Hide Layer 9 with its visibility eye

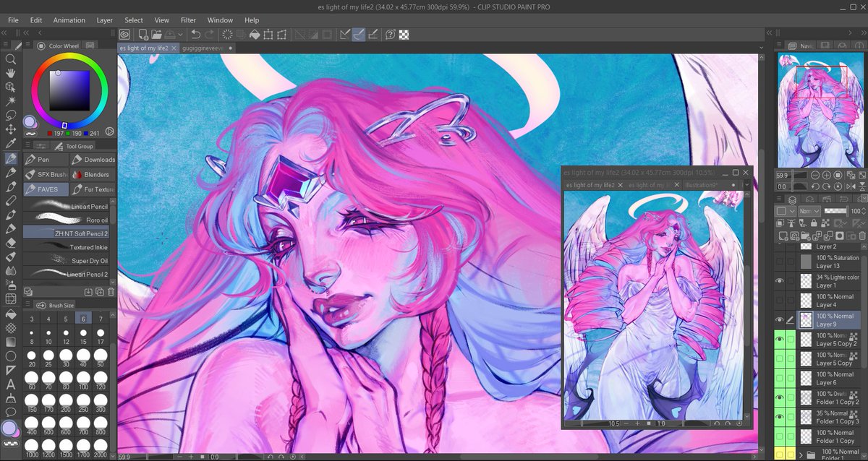click(x=780, y=320)
